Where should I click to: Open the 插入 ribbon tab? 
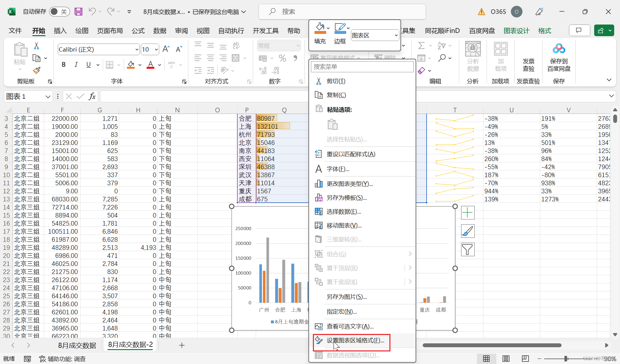click(x=60, y=31)
